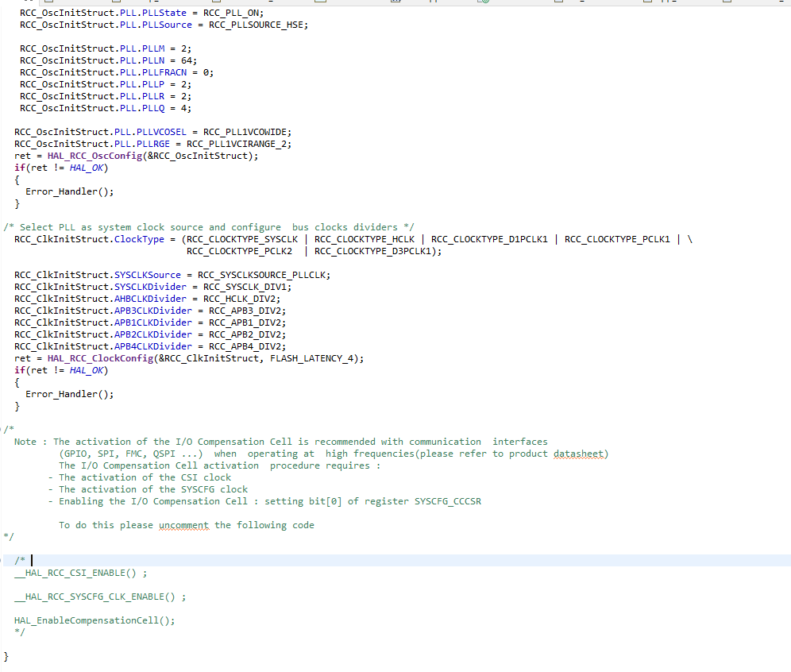Image resolution: width=791 pixels, height=672 pixels.
Task: Click the '(GPIO, SPI, FMC, QSPI ...)' comment text
Action: click(x=131, y=454)
